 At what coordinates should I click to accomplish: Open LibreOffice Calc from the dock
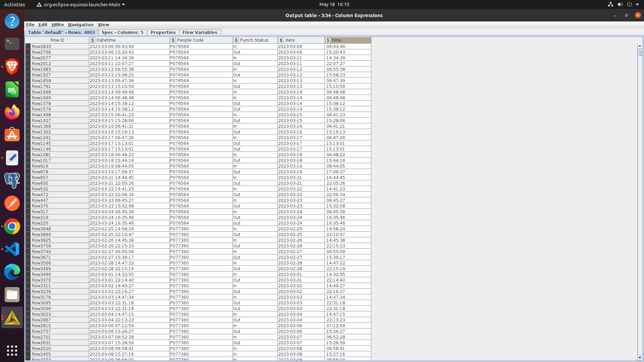click(12, 89)
